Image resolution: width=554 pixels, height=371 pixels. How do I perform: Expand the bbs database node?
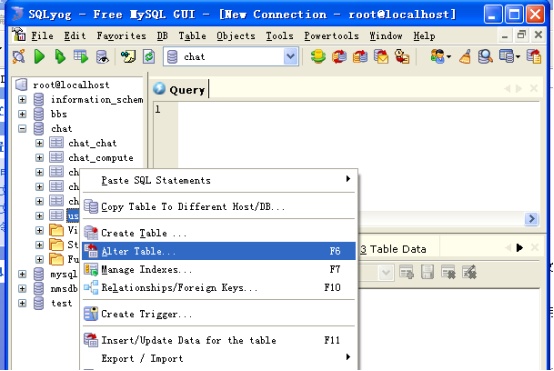(22, 114)
